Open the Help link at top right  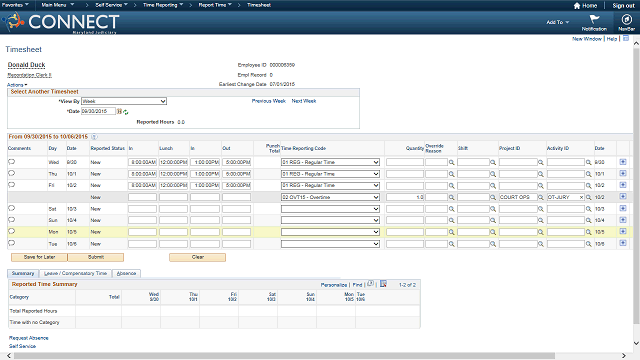pyautogui.click(x=611, y=39)
